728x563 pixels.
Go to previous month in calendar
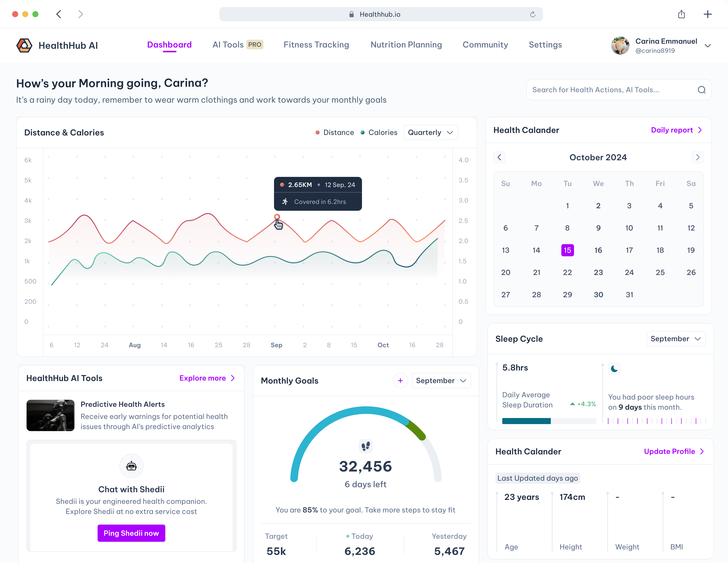(499, 157)
